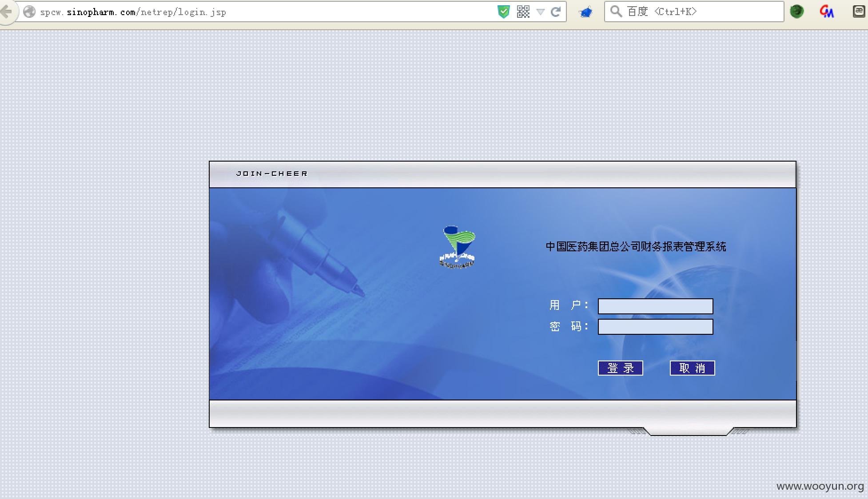This screenshot has width=868, height=499.
Task: Click the blue bird extension icon
Action: coord(586,12)
